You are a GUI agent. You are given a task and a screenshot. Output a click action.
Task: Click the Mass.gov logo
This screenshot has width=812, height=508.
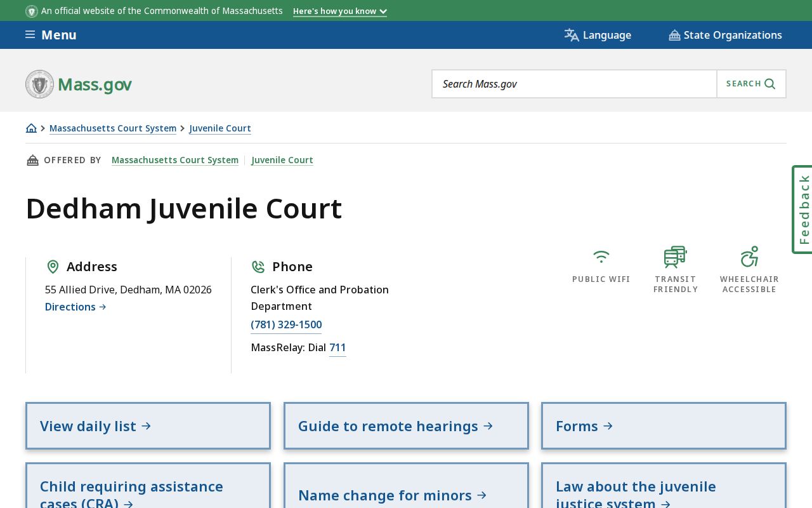point(79,84)
